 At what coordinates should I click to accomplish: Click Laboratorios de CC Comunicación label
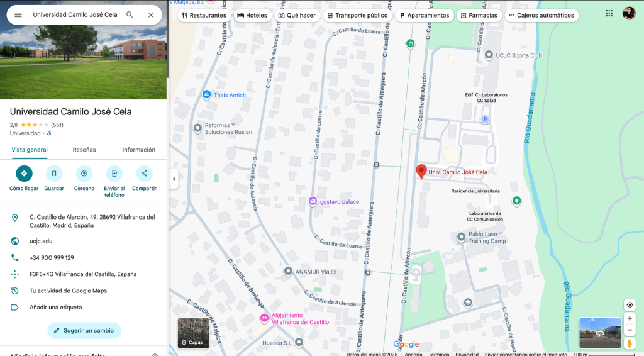pos(485,216)
